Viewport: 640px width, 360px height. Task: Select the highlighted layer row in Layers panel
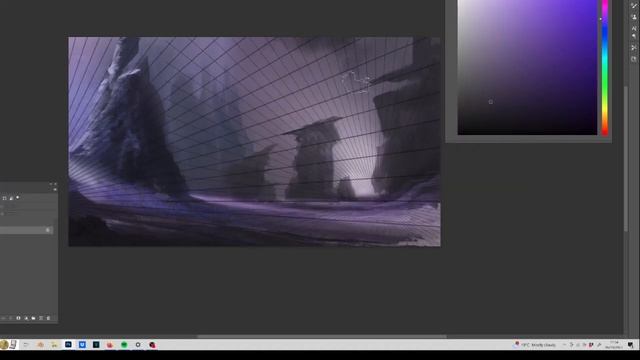coord(27,230)
